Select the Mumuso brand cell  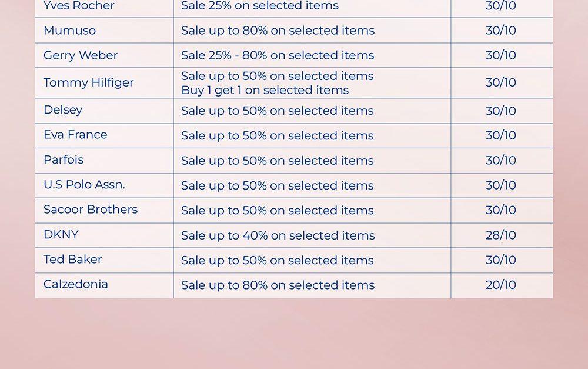69,31
